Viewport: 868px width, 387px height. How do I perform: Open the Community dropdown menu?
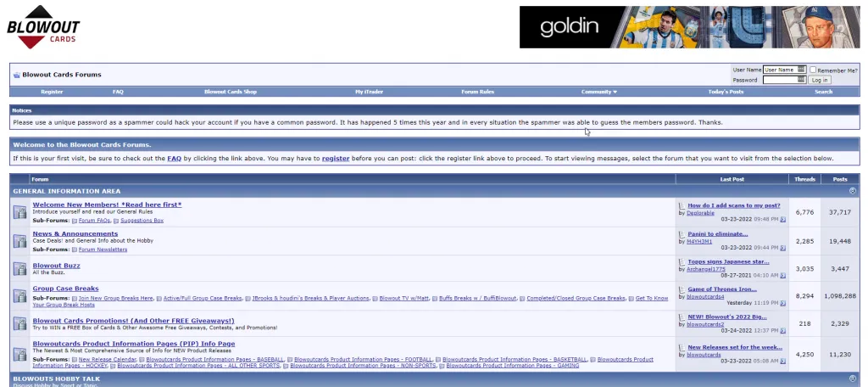pyautogui.click(x=599, y=92)
